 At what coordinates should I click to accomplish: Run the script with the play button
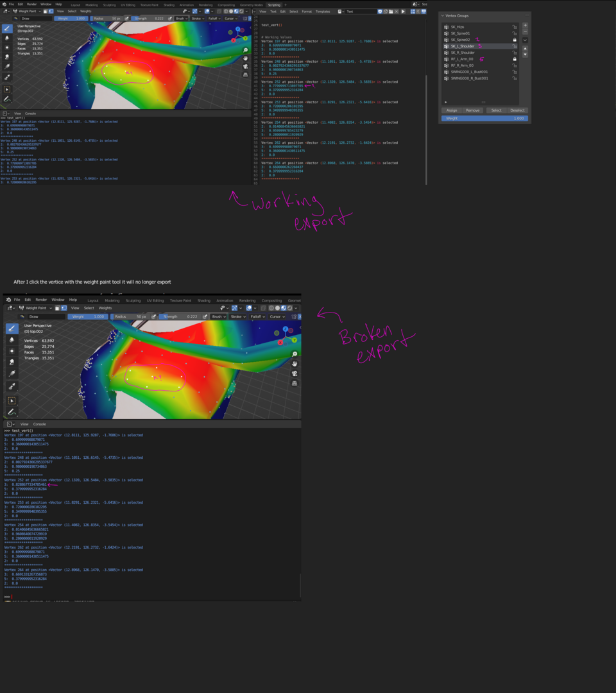403,12
